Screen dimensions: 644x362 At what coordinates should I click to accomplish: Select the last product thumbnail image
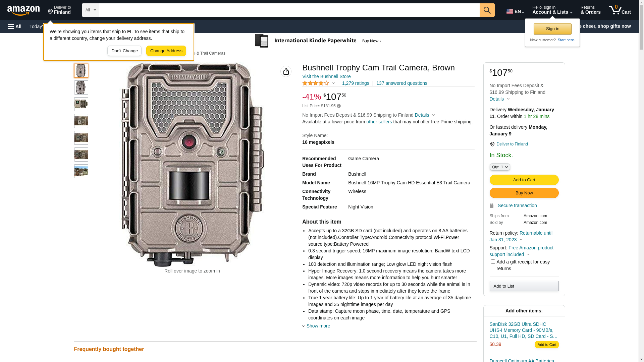[x=81, y=171]
